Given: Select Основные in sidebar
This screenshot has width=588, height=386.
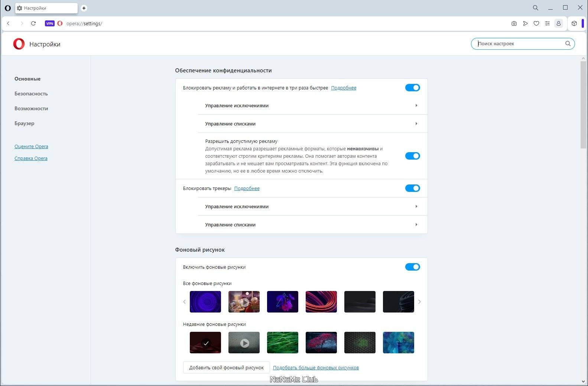Looking at the screenshot, I should (27, 79).
